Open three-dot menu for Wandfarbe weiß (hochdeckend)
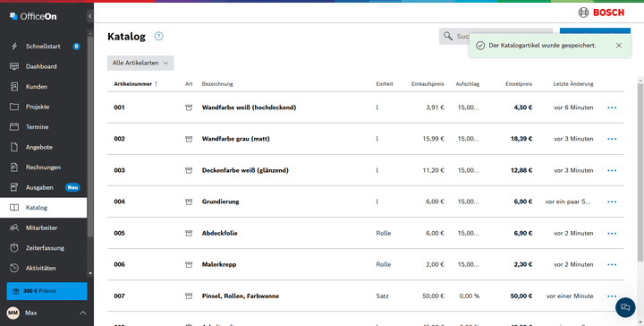The height and width of the screenshot is (326, 644). click(x=612, y=107)
